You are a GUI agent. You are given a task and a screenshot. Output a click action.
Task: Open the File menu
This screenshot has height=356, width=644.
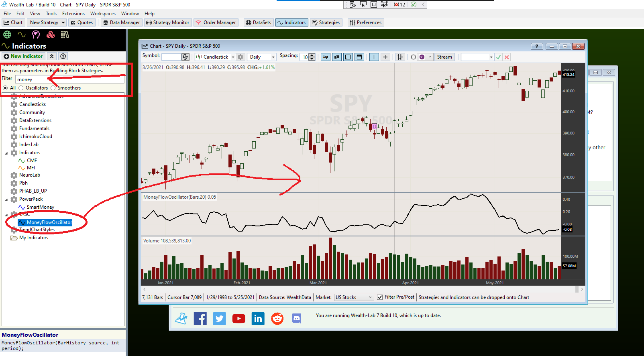coord(7,14)
